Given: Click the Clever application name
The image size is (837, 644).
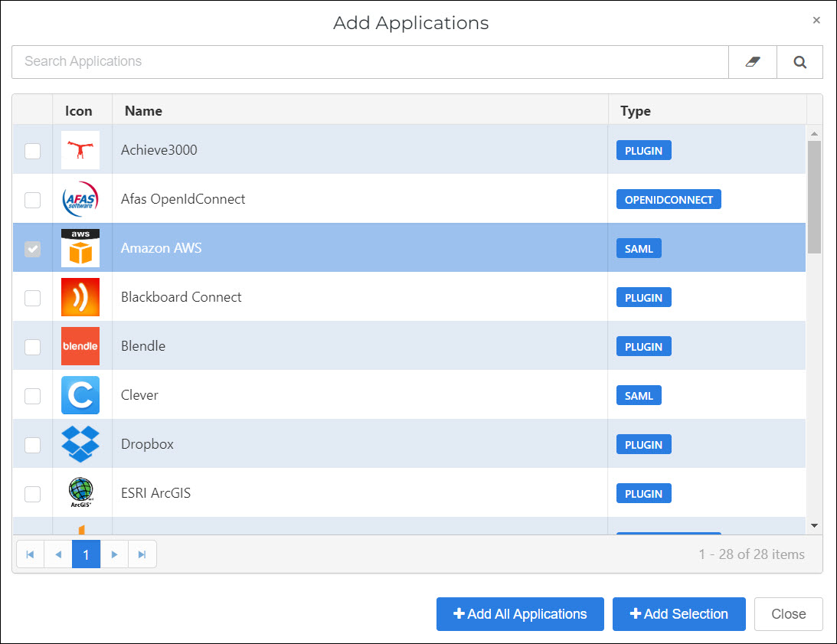Looking at the screenshot, I should [x=139, y=395].
